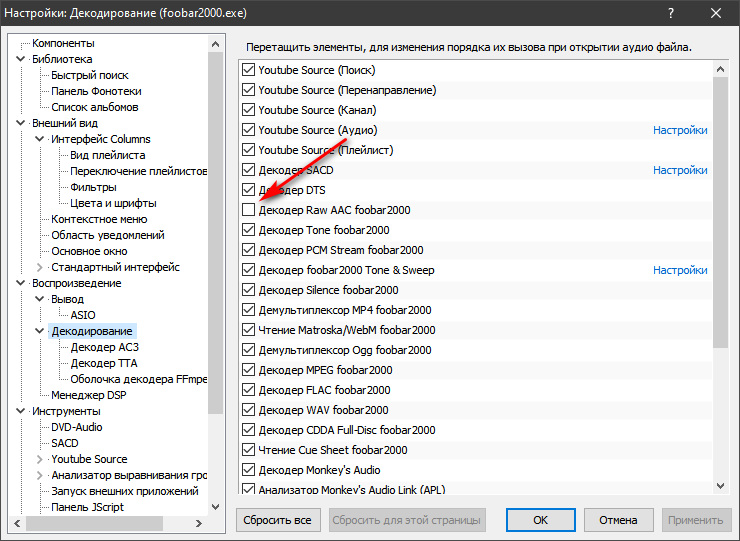This screenshot has height=541, width=740.
Task: Select SACD under Инструменты
Action: coord(65,443)
